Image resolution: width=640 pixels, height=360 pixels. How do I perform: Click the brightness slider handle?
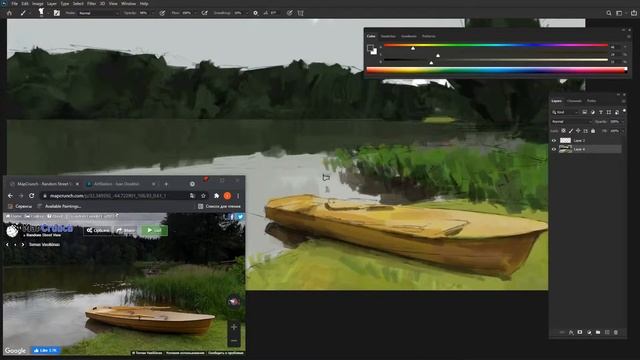point(431,62)
